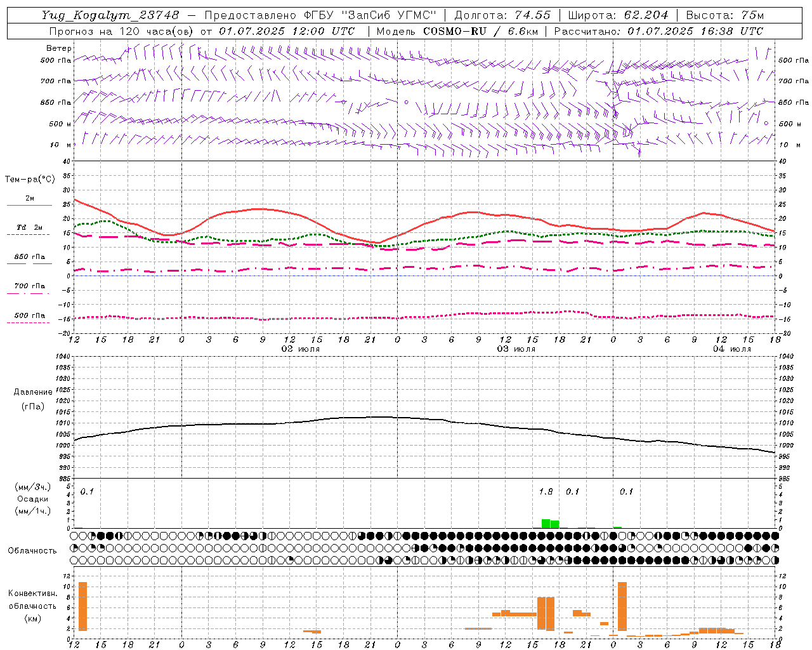The image size is (812, 650).
Task: Click the (мм/3ч.) precipitation unit label
Action: (33, 487)
